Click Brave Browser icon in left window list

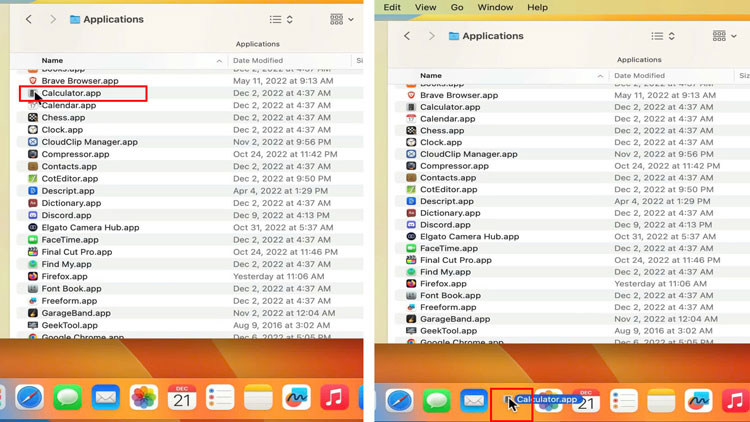tap(33, 81)
